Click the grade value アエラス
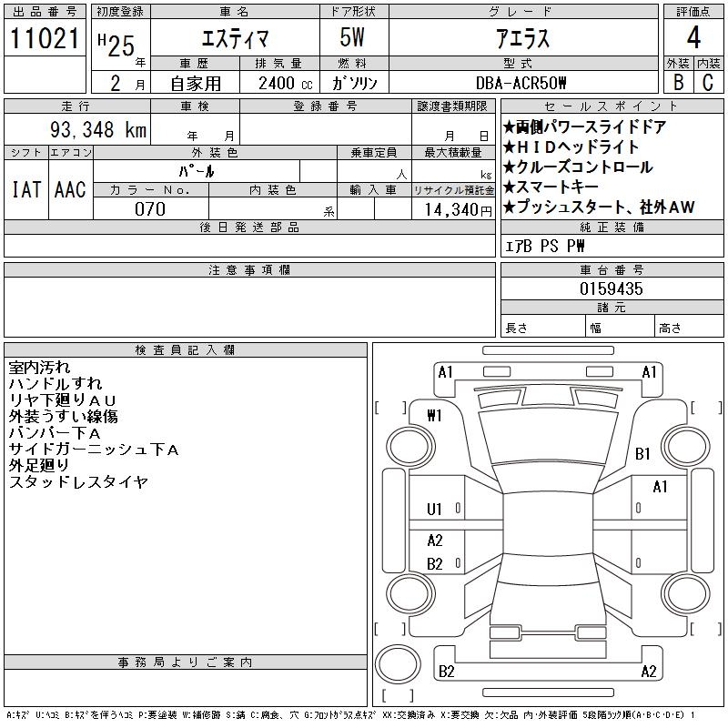The image size is (728, 728). tap(522, 38)
